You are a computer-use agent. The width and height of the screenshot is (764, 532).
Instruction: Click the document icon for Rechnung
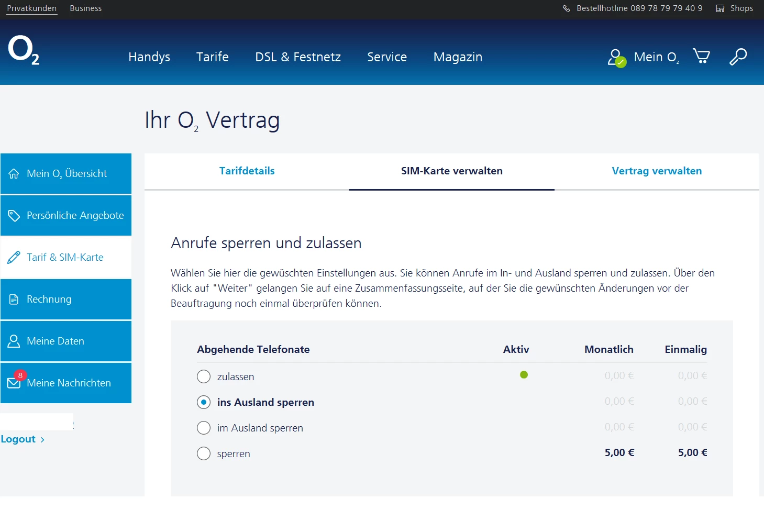(x=14, y=300)
